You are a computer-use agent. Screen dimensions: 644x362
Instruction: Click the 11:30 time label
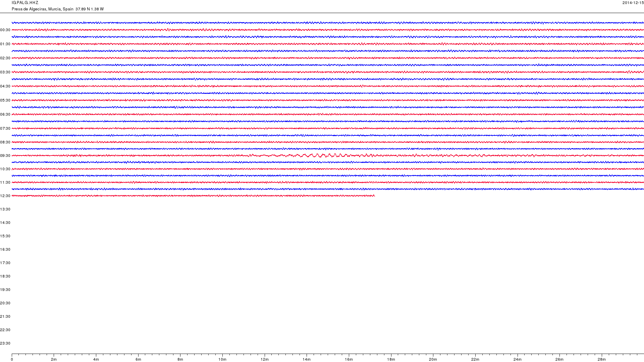coord(5,182)
